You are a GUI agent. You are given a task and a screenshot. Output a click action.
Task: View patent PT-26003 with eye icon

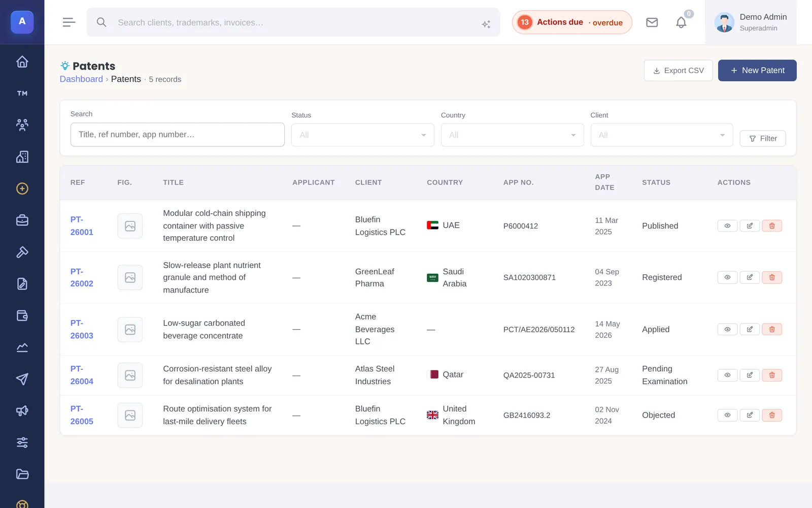727,329
